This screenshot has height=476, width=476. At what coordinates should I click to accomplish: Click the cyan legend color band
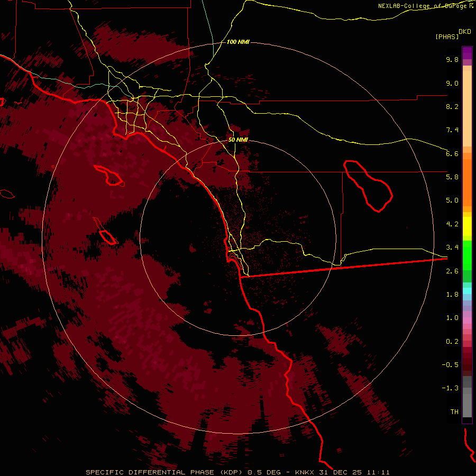coord(467,291)
